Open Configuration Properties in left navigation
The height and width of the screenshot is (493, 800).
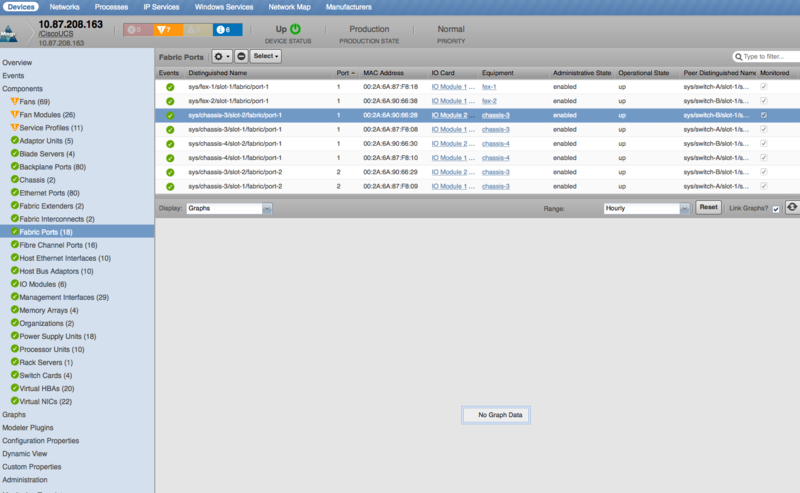[x=40, y=440]
